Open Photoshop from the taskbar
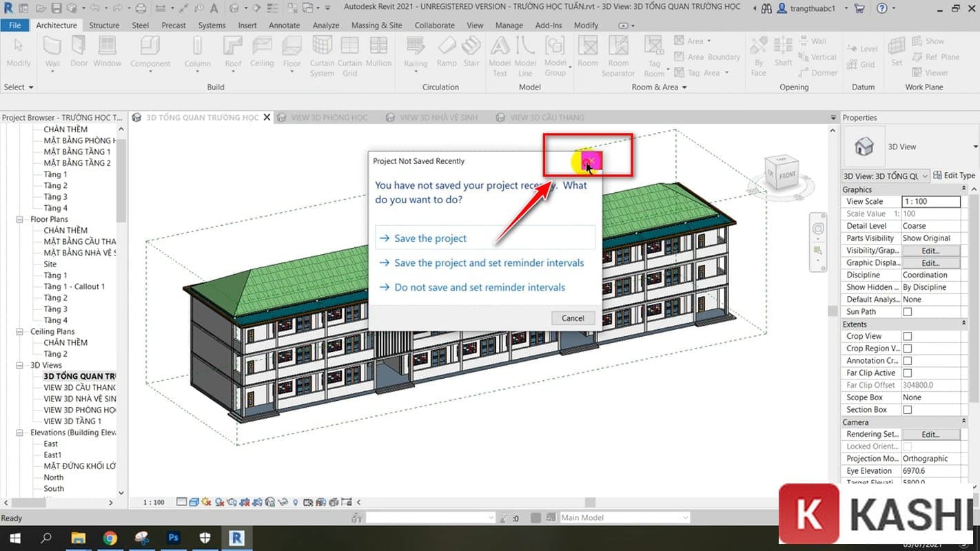Viewport: 980px width, 551px height. [173, 537]
